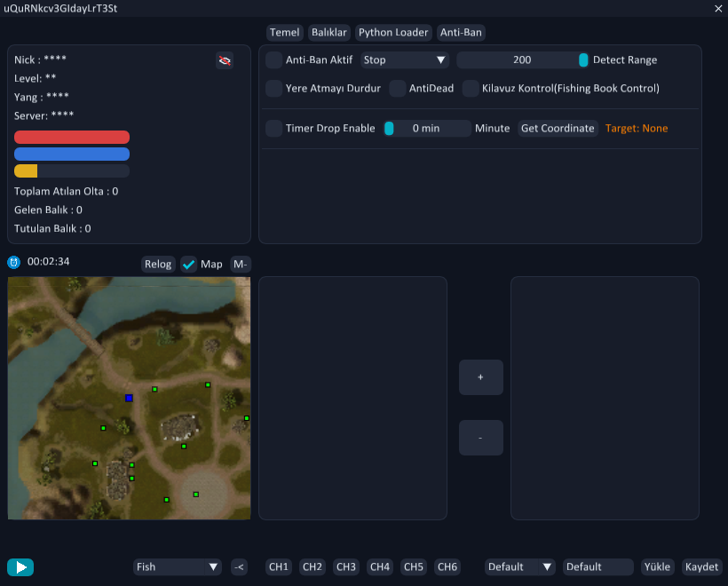Click the blue player marker on map

click(x=129, y=398)
